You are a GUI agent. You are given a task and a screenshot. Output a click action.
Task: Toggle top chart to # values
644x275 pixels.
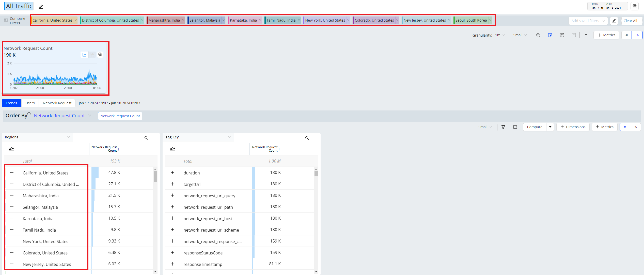coord(626,35)
